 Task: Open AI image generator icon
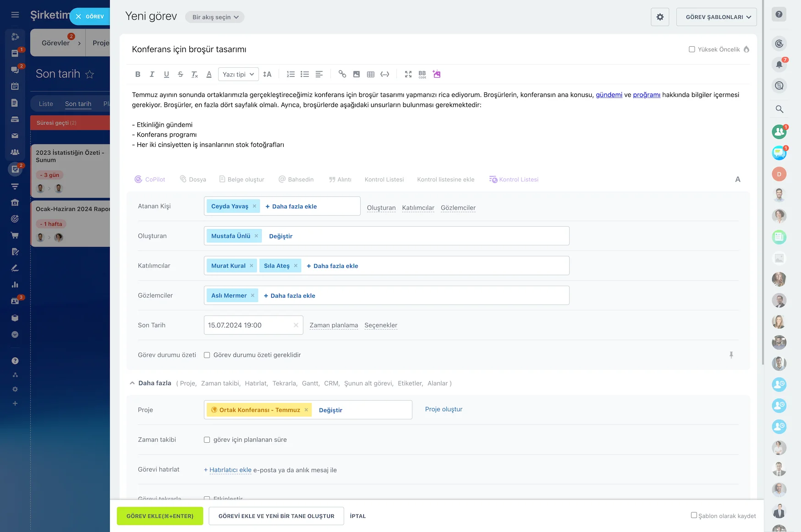pyautogui.click(x=437, y=74)
